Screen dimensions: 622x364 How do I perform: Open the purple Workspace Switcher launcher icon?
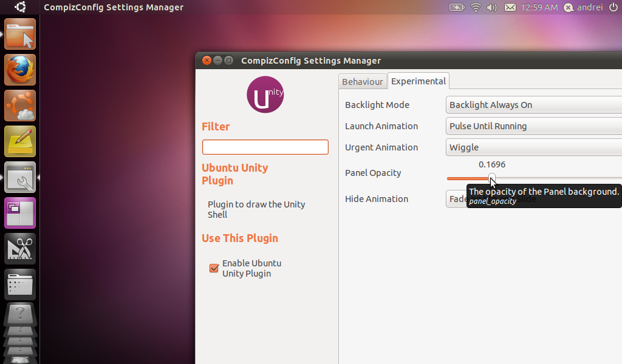pyautogui.click(x=20, y=213)
